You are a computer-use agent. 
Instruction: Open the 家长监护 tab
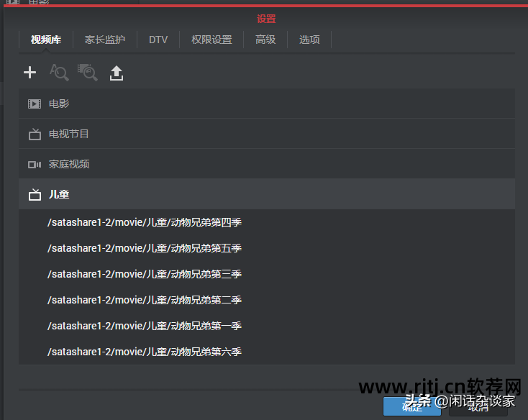105,40
